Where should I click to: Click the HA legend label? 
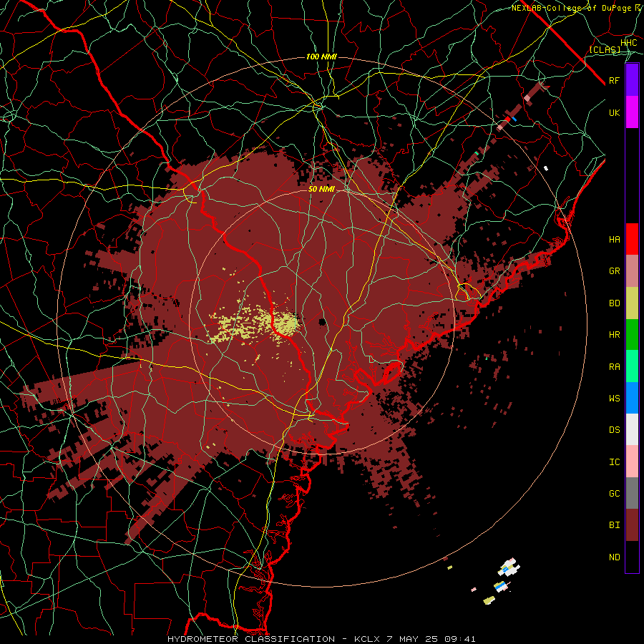(x=614, y=239)
